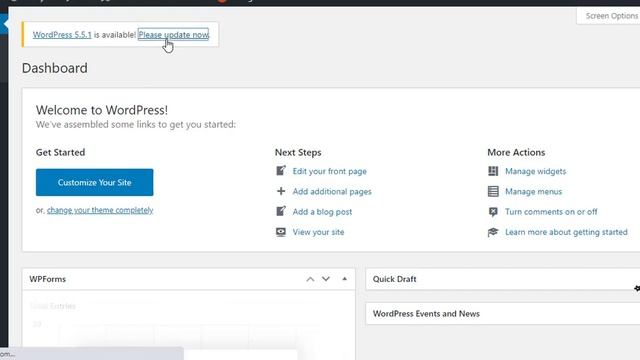
Task: Open Learn more about getting started link
Action: 566,232
